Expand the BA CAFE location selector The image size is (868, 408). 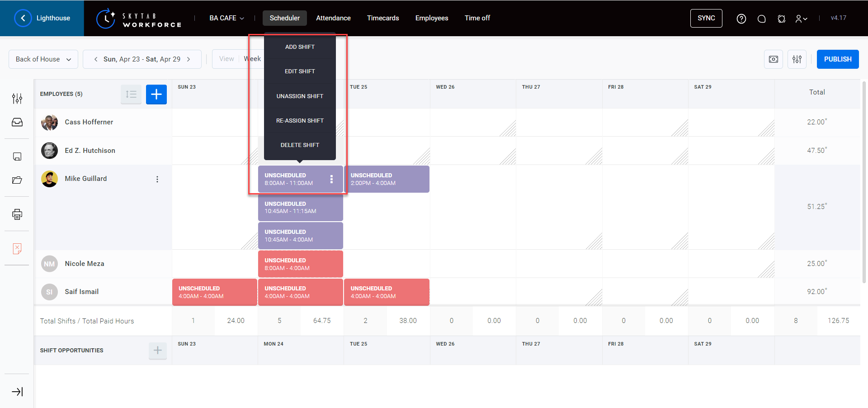click(226, 18)
